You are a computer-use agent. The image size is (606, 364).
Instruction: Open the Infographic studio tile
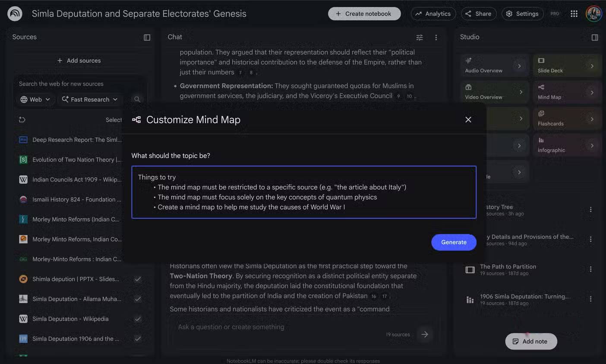coord(567,146)
